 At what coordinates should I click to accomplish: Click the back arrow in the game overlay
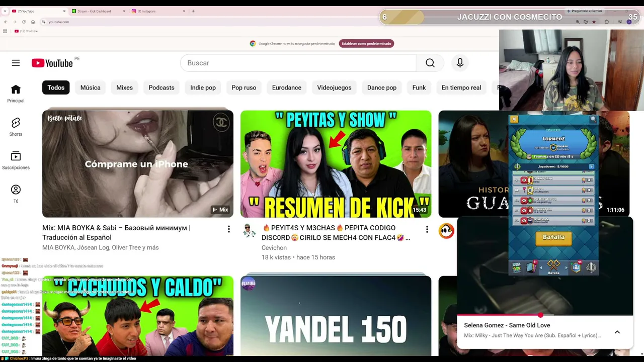pyautogui.click(x=514, y=119)
